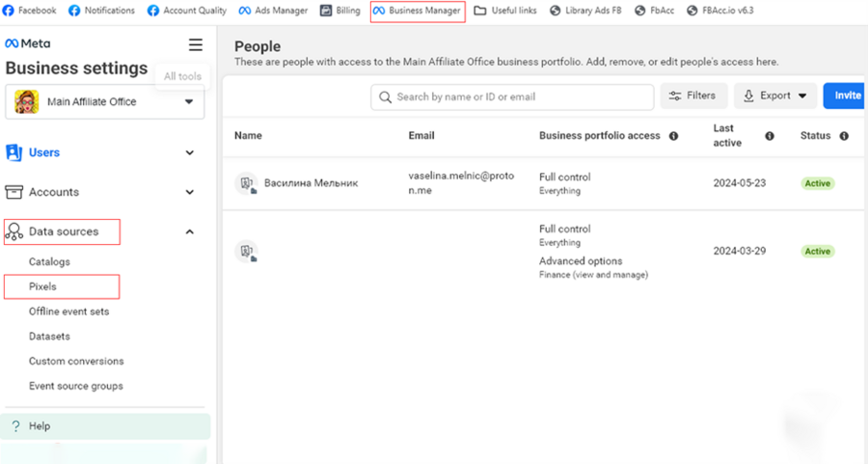Open the Filters button
The image size is (868, 464).
[x=693, y=96]
